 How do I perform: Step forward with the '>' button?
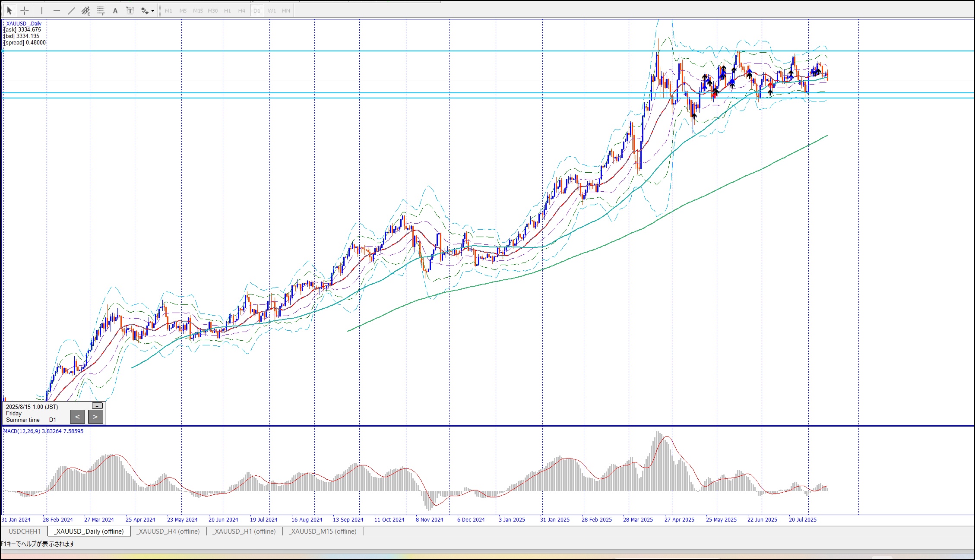coord(95,417)
